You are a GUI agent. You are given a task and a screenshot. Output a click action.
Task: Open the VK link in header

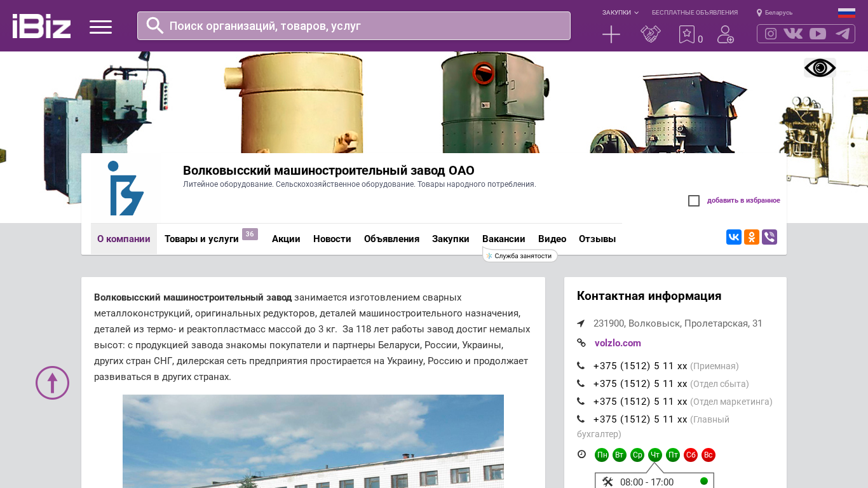pyautogui.click(x=793, y=34)
